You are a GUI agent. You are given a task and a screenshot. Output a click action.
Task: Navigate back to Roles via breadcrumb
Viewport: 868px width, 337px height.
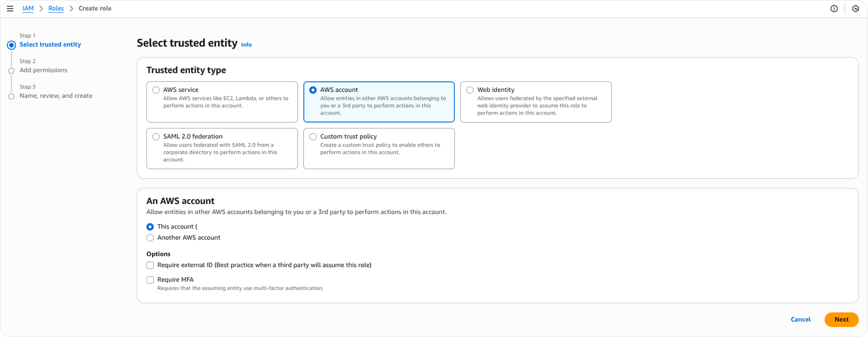click(56, 8)
